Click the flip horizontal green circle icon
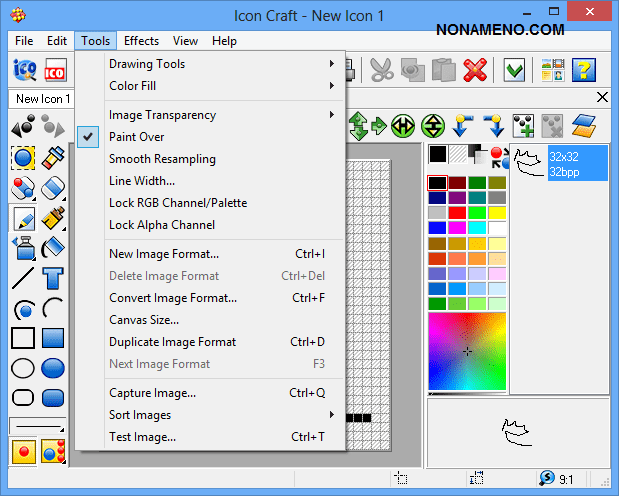This screenshot has width=619, height=496. point(403,125)
